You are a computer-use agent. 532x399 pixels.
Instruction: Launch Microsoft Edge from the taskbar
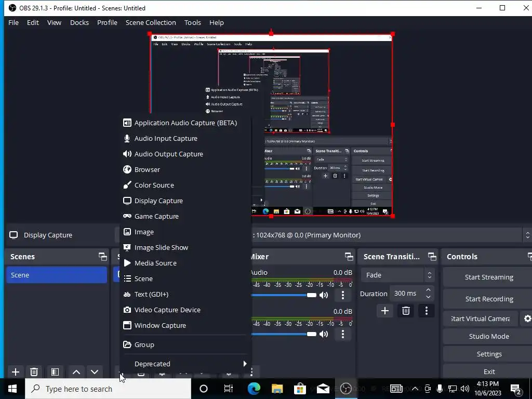pos(254,389)
